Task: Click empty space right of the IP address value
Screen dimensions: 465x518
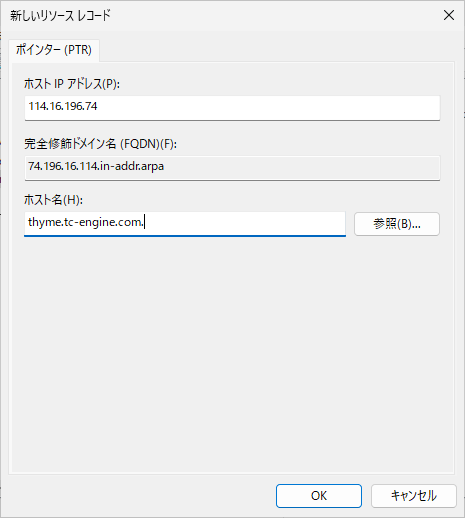Action: click(x=267, y=107)
